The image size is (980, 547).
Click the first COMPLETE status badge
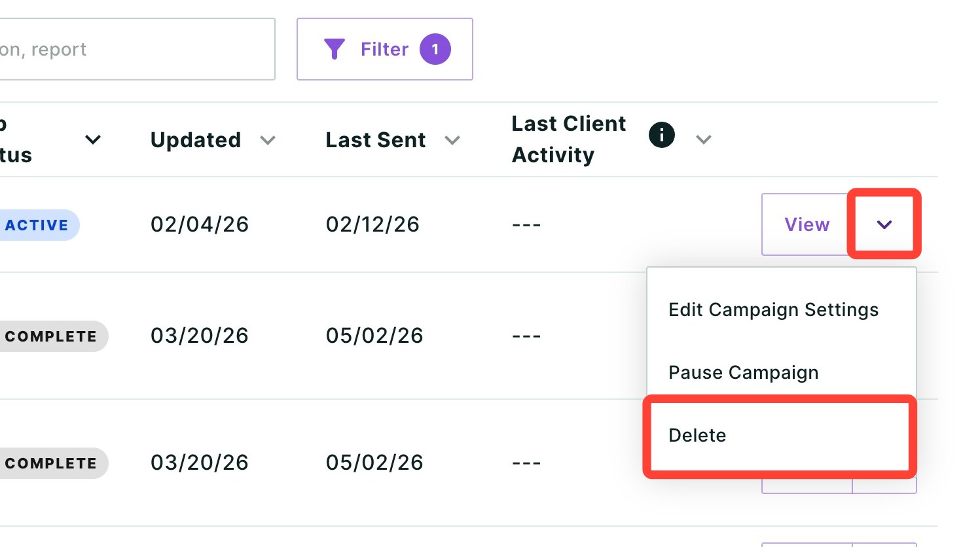click(52, 336)
